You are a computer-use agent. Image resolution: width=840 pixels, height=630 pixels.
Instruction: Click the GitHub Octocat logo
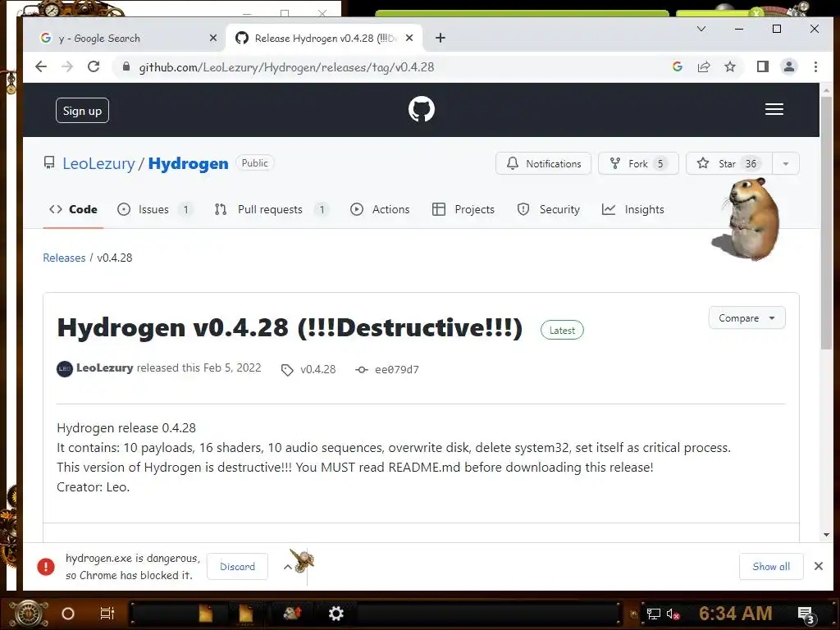422,109
